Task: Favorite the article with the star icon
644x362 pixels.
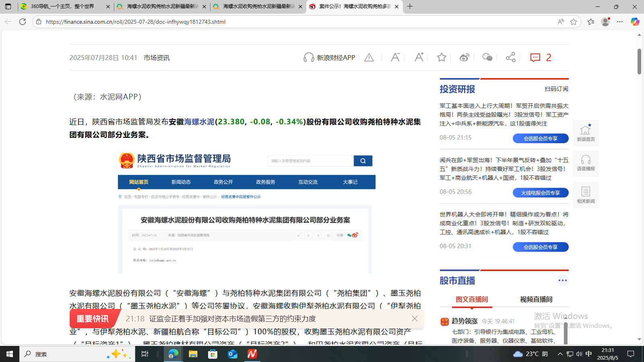Action: tap(442, 58)
